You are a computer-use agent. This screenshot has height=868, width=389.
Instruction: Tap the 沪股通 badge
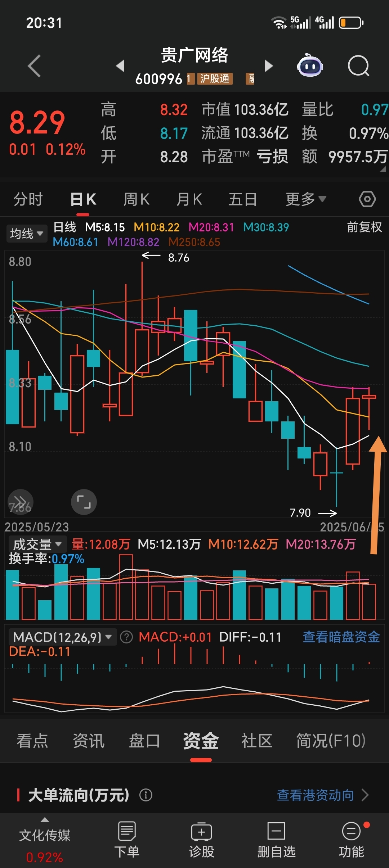pos(215,78)
